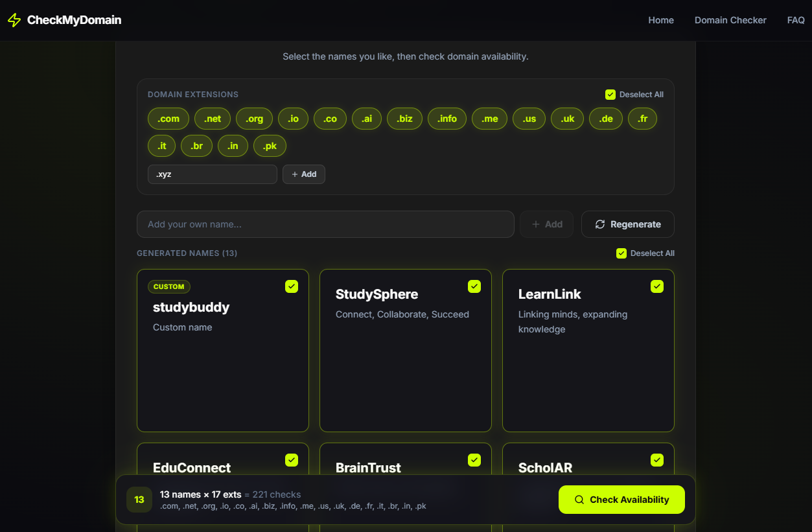
Task: Uncheck the EduConnect card checkbox
Action: click(x=292, y=460)
